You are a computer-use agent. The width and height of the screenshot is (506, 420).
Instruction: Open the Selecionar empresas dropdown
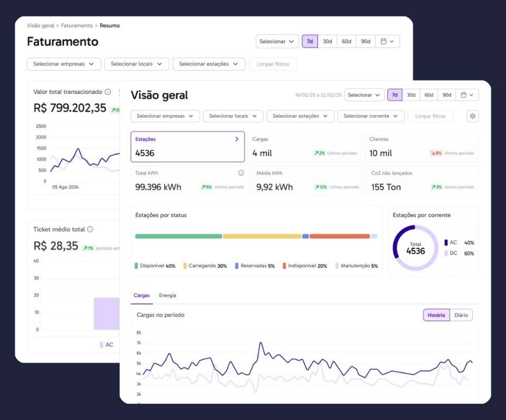(165, 116)
